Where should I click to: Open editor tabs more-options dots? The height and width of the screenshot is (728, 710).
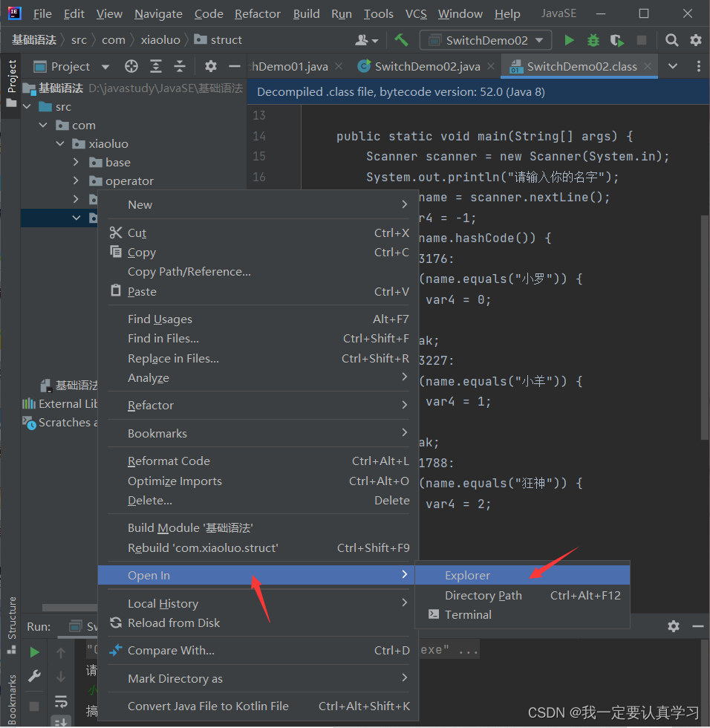coord(698,66)
